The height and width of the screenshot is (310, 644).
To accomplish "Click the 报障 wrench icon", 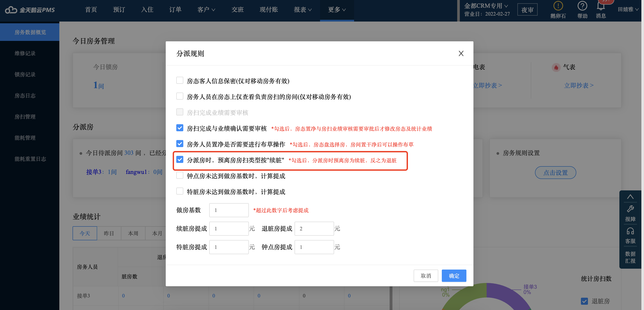I will click(630, 209).
